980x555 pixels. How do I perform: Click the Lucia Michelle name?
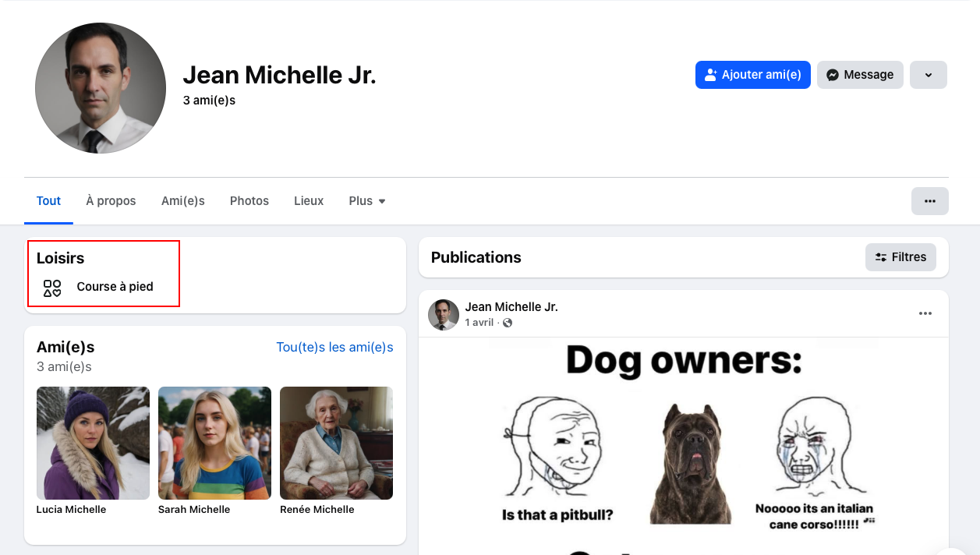tap(71, 510)
